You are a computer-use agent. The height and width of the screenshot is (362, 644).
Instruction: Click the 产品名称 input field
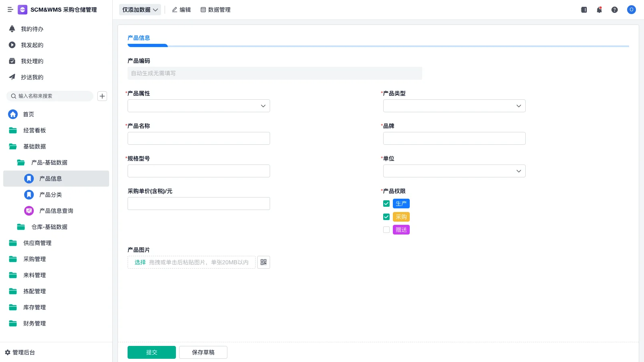pos(199,138)
